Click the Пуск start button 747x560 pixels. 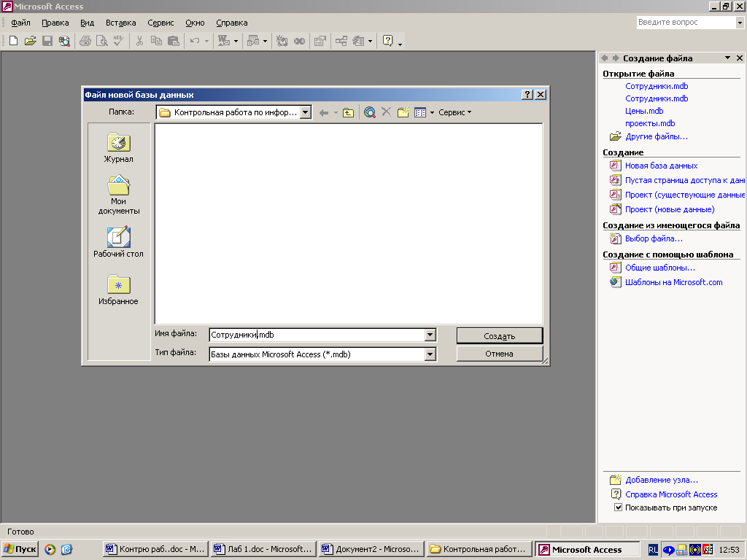coord(20,549)
